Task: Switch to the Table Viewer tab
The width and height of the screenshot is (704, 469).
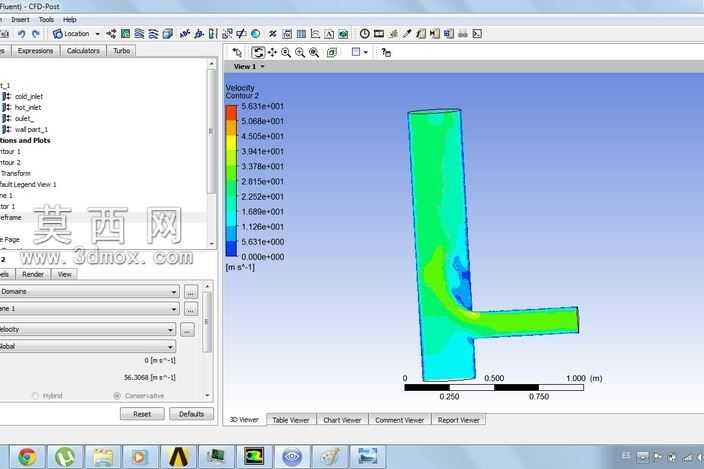Action: 291,420
